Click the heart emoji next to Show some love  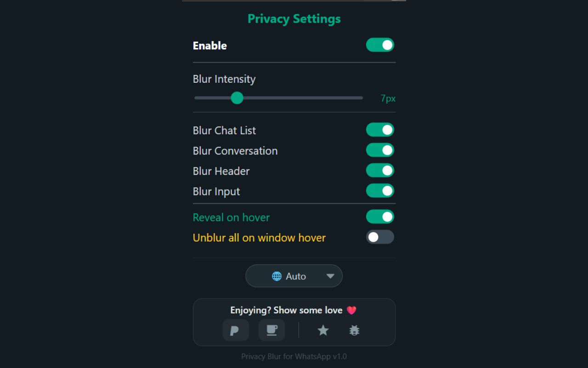(x=351, y=310)
